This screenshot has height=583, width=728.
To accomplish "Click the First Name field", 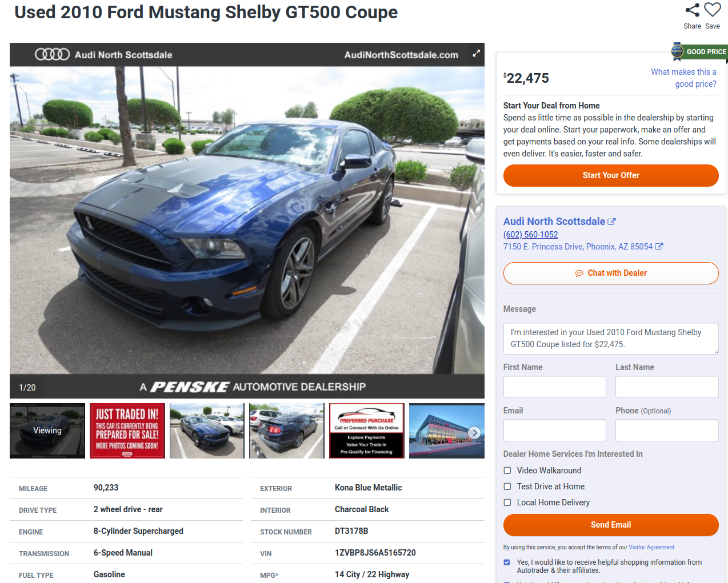I will 554,387.
